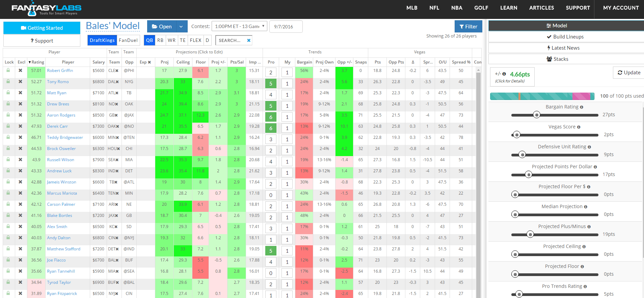The width and height of the screenshot is (644, 298).
Task: Open info icon beside Vegas Score
Action: (x=579, y=127)
